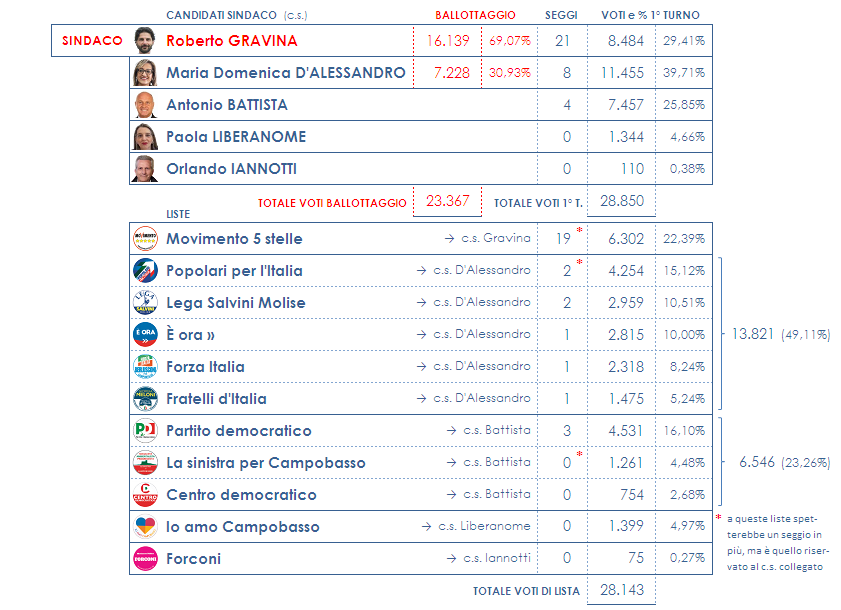Select La sinistra per Campobasso logo

pyautogui.click(x=145, y=463)
